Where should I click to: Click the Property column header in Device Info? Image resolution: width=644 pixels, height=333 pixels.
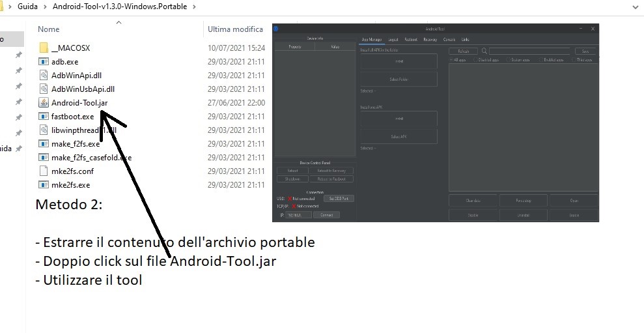coord(295,47)
